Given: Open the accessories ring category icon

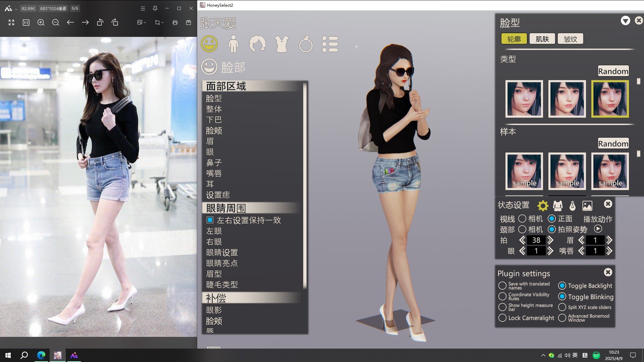Looking at the screenshot, I should 306,44.
